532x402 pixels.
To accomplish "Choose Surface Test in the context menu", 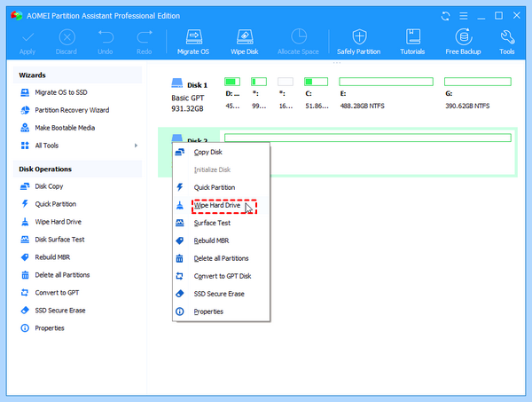I will click(221, 223).
